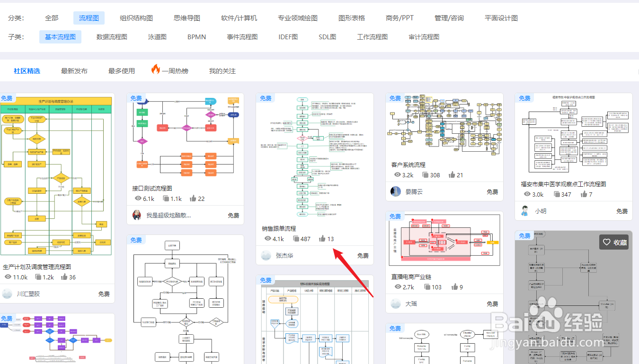Click the fire icon beside 一周热榜
This screenshot has height=364, width=639.
[156, 70]
